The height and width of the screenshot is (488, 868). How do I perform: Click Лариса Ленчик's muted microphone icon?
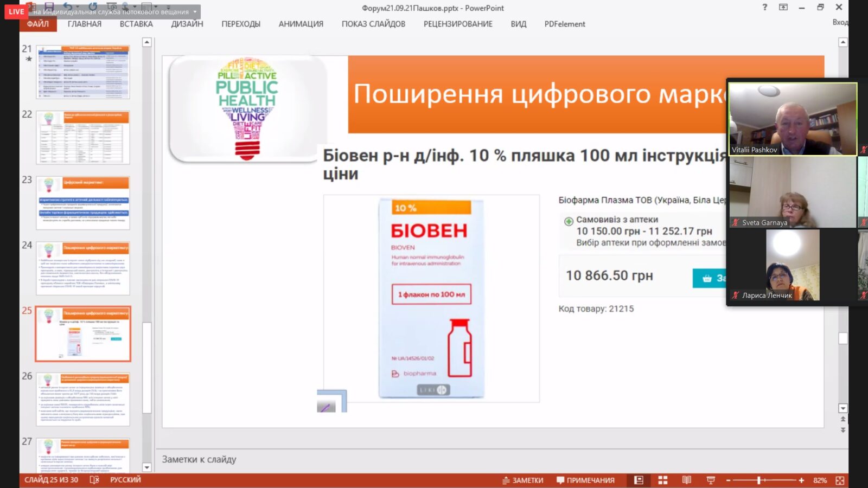pyautogui.click(x=736, y=295)
